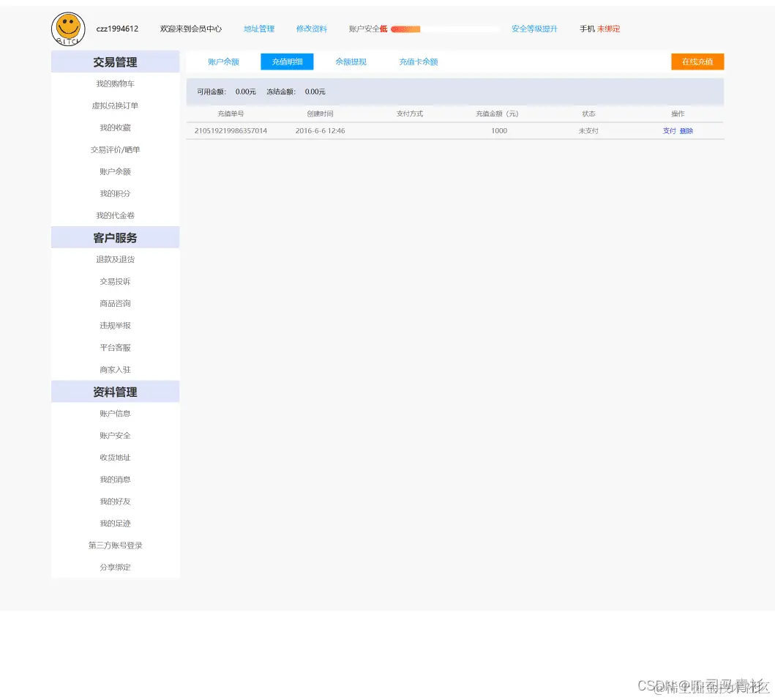This screenshot has height=700, width=775.
Task: Open the 在线充值 recharge button
Action: [697, 62]
